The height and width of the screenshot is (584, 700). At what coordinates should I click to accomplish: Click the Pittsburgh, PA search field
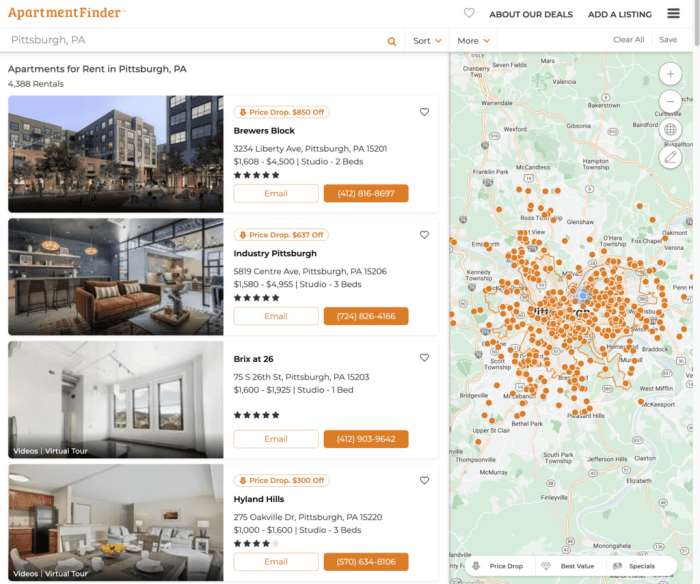tap(196, 40)
